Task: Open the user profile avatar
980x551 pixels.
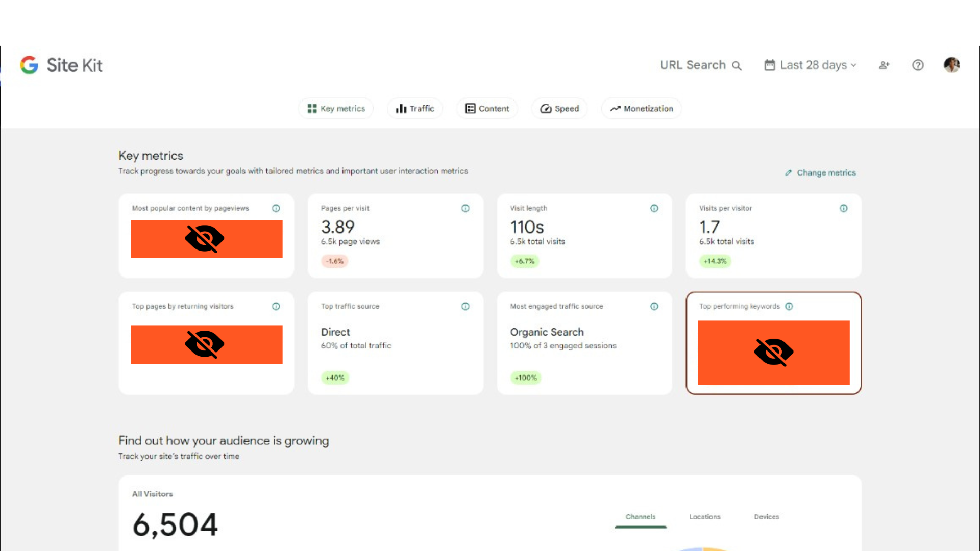Action: tap(951, 65)
